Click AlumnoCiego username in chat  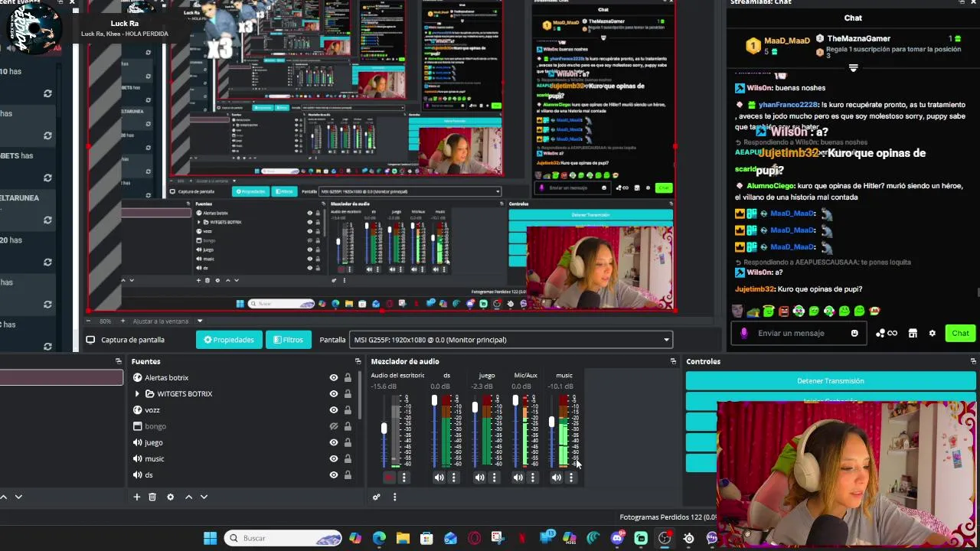pos(770,186)
